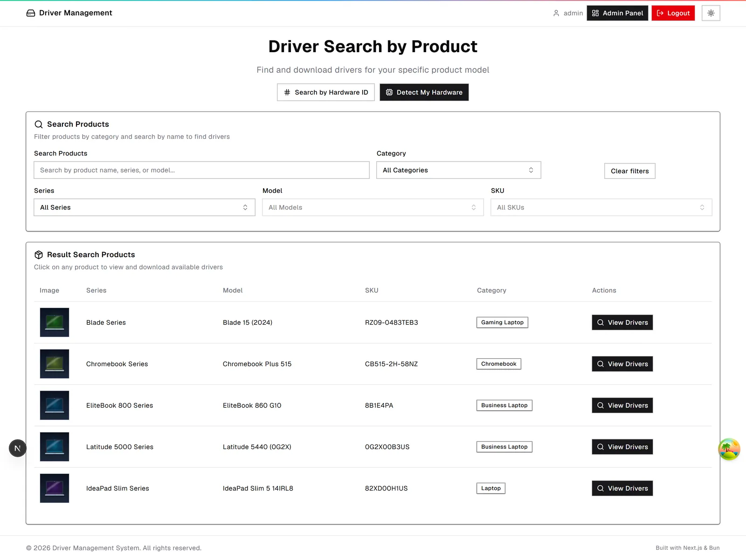Click the Laptop category badge for IdeaPad
Screen dimensions: 746x560
coord(490,488)
